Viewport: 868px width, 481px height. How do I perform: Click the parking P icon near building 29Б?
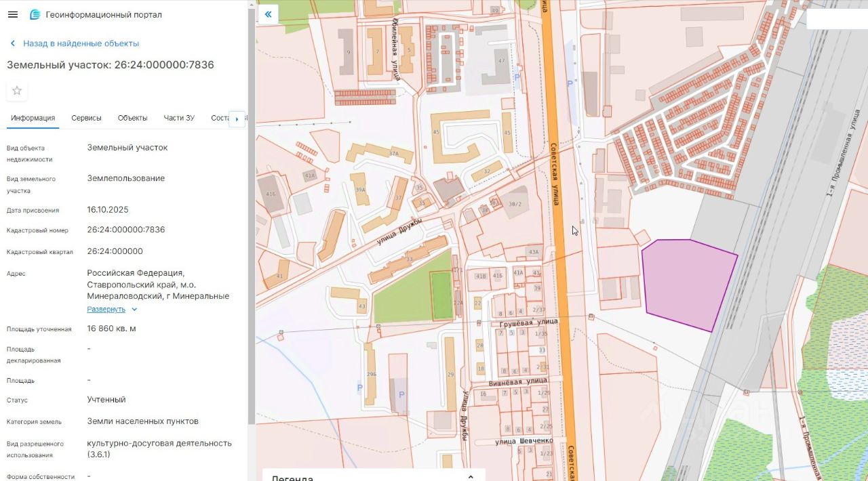[359, 388]
